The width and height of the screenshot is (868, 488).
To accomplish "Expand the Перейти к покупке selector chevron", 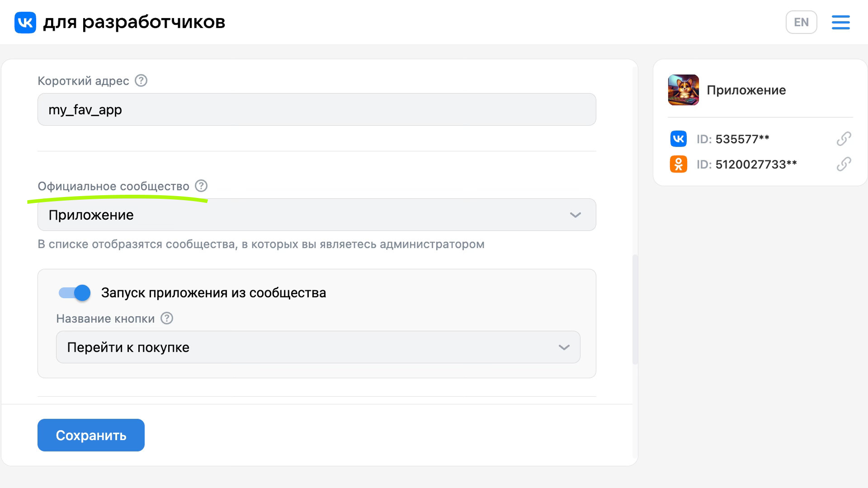I will [563, 347].
